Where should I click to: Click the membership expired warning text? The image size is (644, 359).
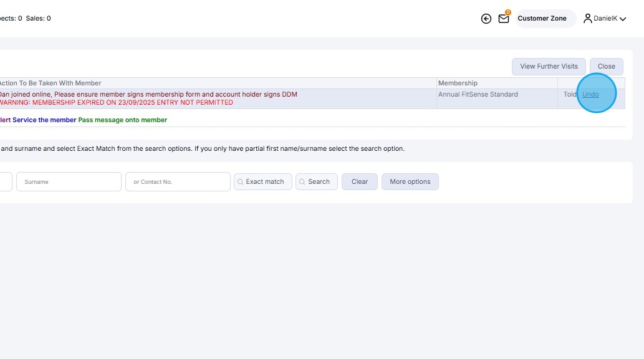(116, 103)
